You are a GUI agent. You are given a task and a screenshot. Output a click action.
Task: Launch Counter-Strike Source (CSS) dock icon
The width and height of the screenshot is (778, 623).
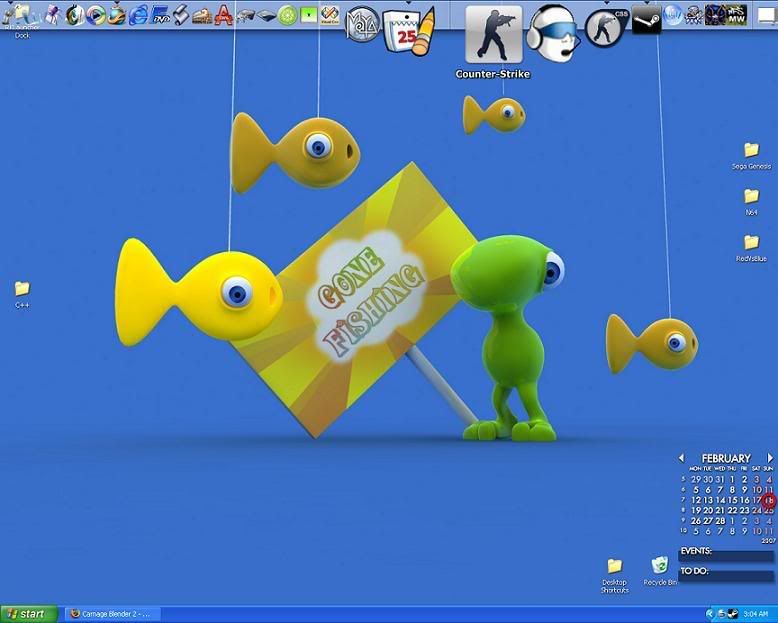click(x=606, y=27)
